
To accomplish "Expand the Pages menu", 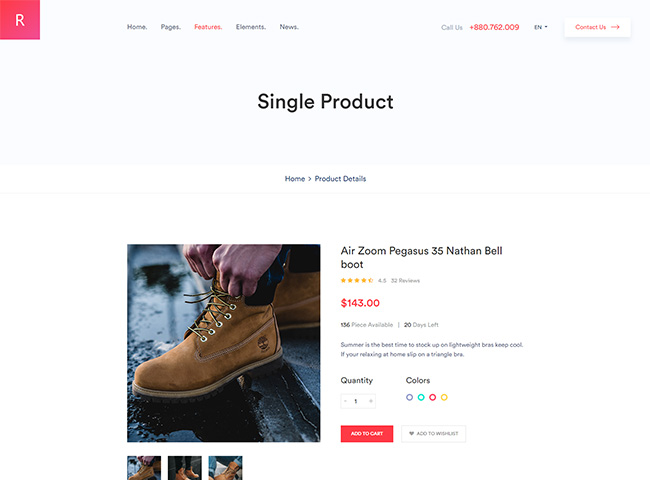I will point(171,27).
